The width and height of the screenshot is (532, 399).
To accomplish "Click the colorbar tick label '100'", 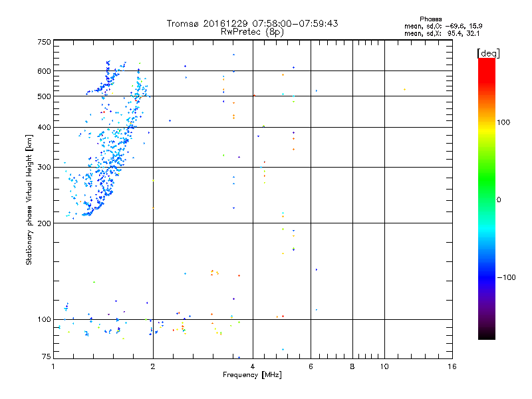I will pyautogui.click(x=503, y=122).
